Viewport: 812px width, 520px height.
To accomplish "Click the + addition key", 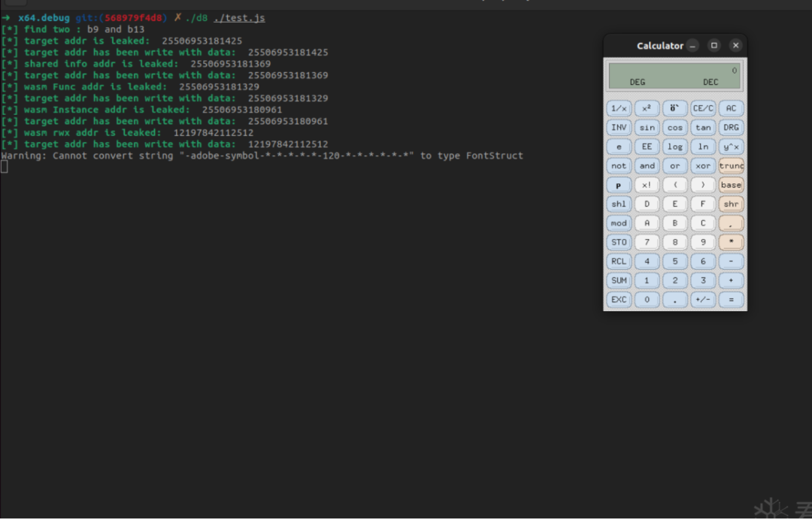I will (x=731, y=280).
